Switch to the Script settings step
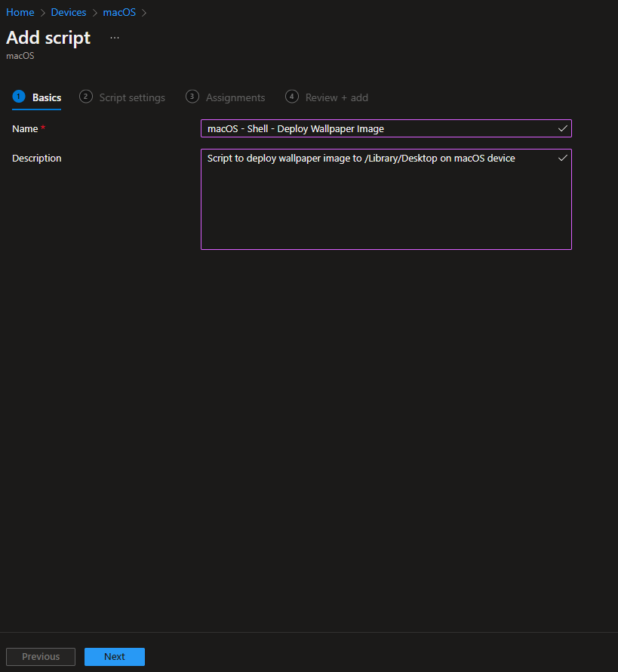Viewport: 618px width, 672px height. pos(122,97)
